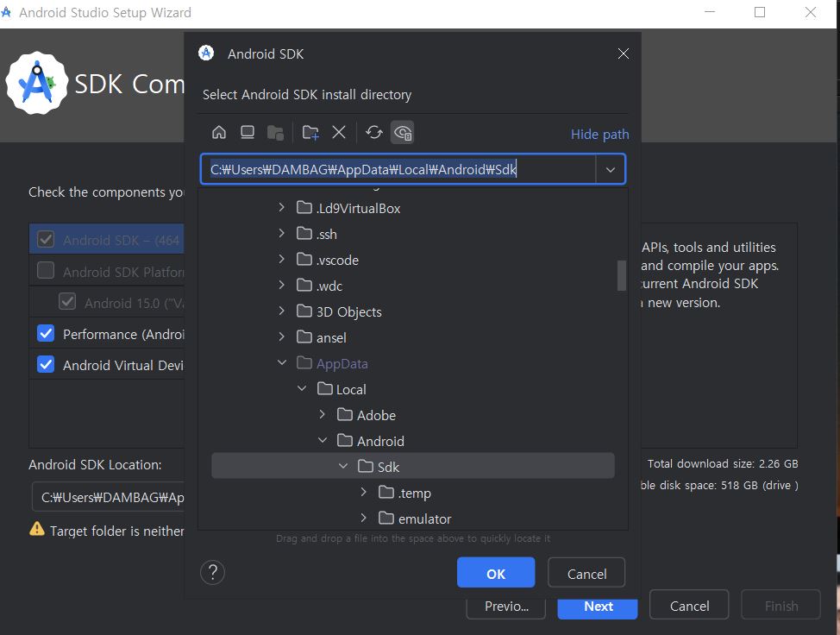Select the Android folder row
The image size is (840, 635).
(412, 441)
